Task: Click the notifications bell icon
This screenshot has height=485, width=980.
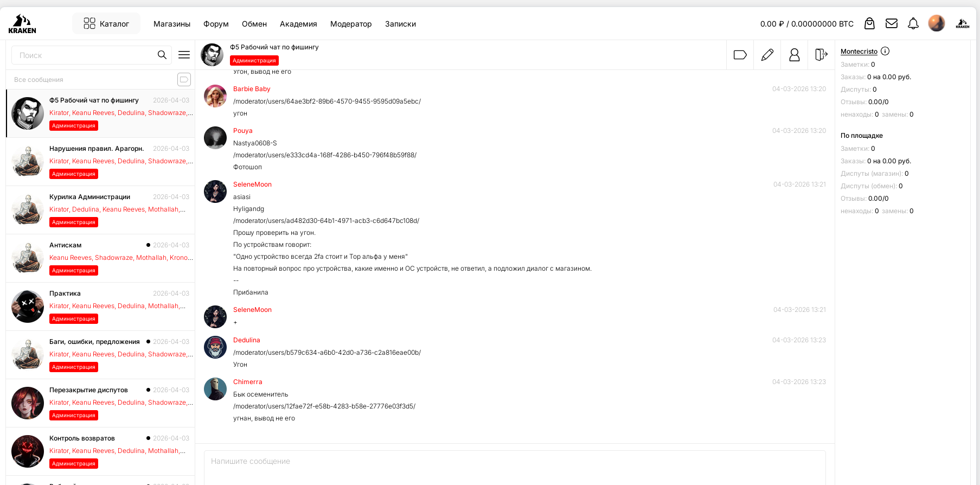Action: [913, 23]
